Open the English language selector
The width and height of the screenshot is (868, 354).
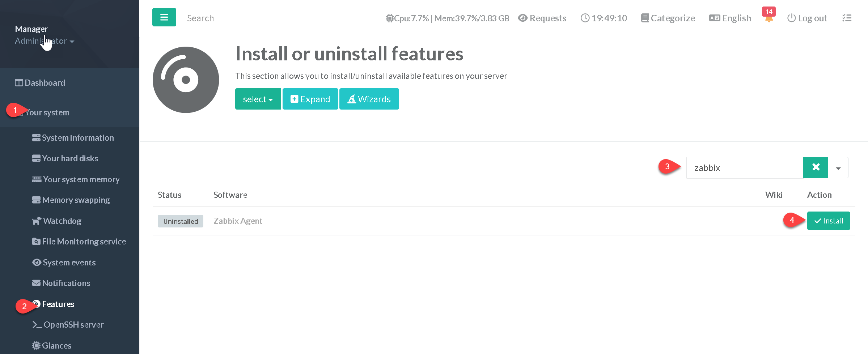[x=730, y=18]
